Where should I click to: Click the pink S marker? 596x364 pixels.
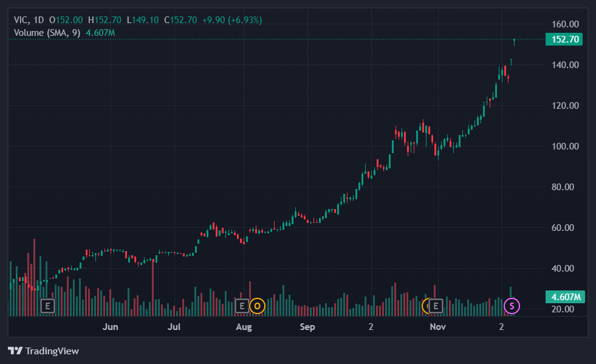tap(512, 306)
